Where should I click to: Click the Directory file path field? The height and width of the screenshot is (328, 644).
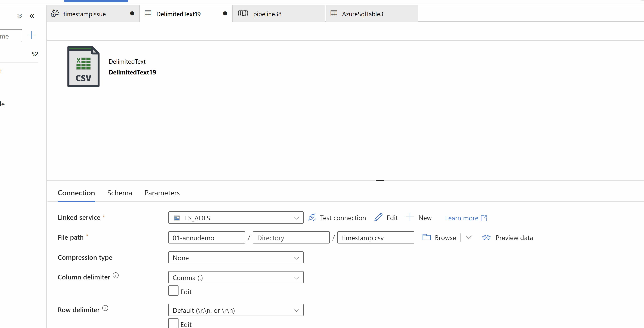pos(291,237)
